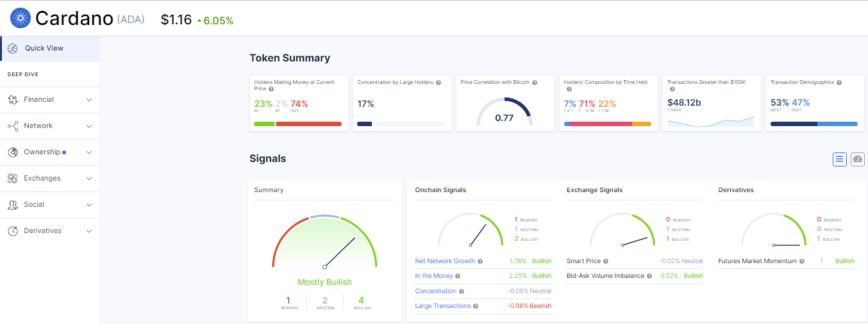Open the Quick View tab
The image size is (868, 324).
tap(44, 48)
